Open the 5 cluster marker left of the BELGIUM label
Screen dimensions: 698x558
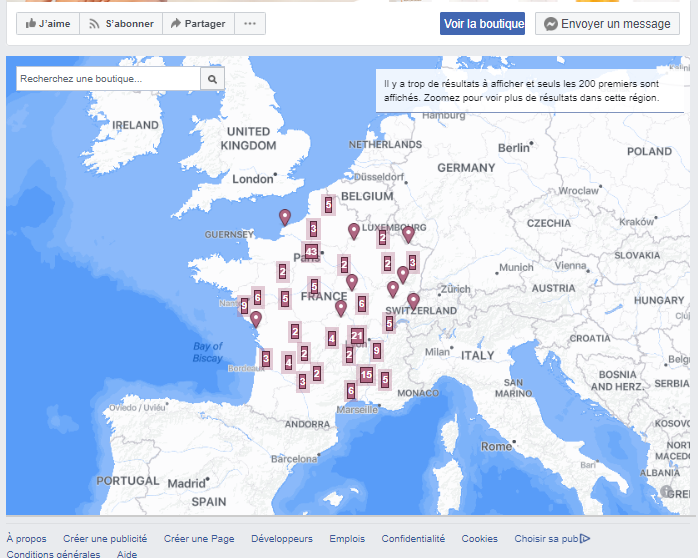tap(329, 205)
